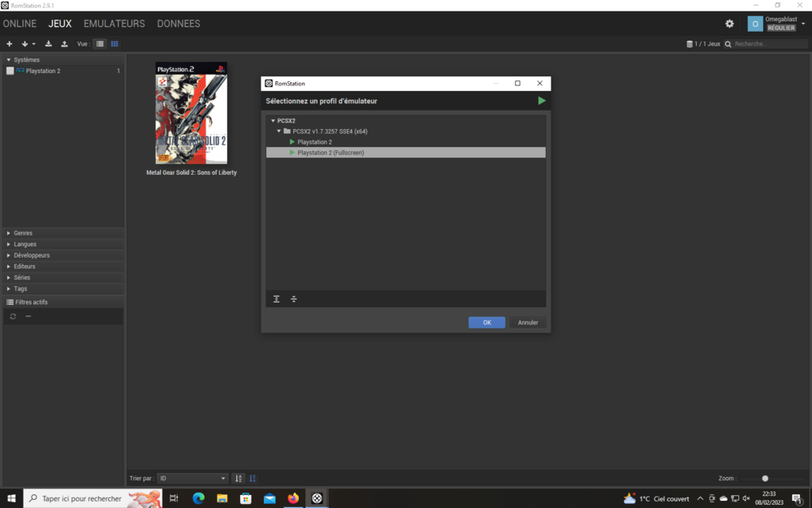The image size is (812, 508).
Task: Switch to grid view
Action: (x=114, y=44)
